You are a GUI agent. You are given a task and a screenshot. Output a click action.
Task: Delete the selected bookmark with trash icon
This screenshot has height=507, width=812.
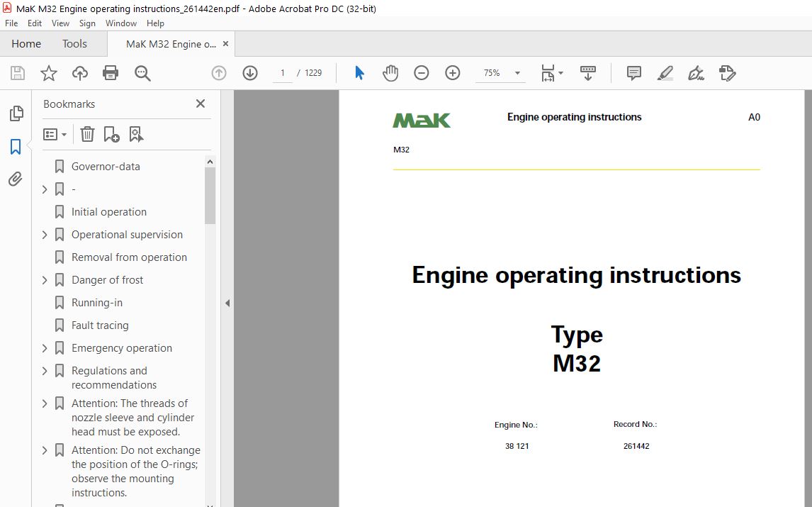pos(87,134)
